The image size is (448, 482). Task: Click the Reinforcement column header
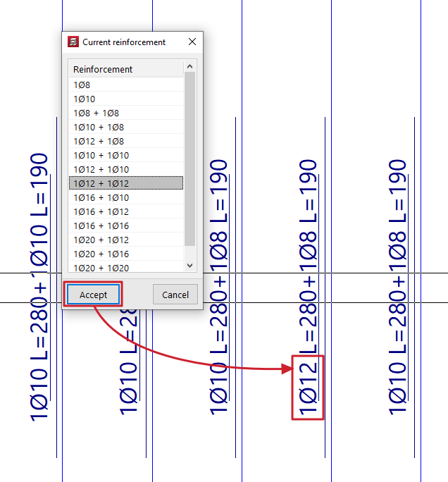click(126, 69)
